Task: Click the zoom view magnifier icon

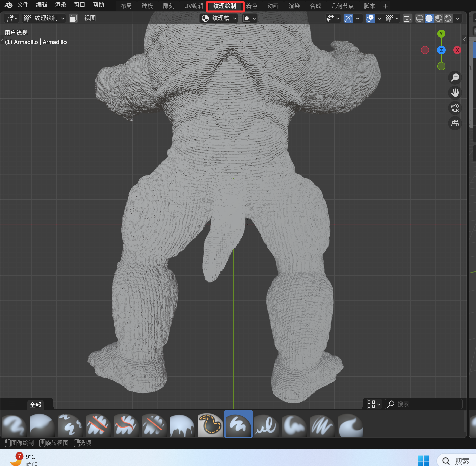Action: coord(455,78)
